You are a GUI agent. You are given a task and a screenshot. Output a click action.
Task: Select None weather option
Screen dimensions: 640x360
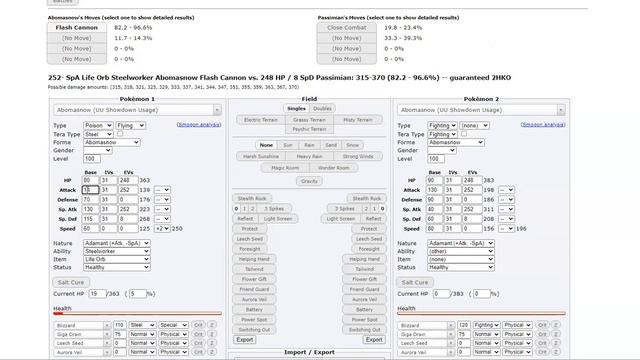tap(266, 145)
